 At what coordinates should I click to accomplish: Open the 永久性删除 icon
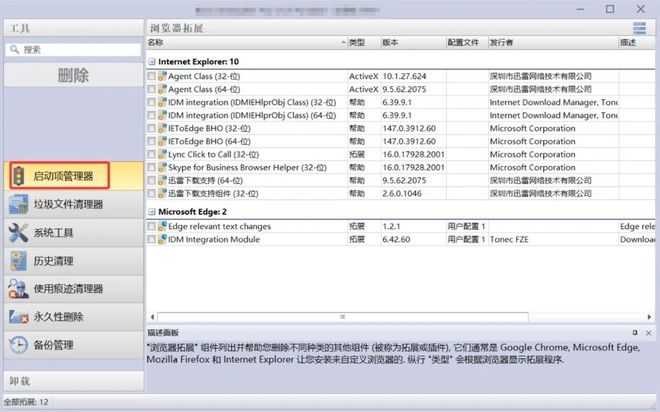(19, 317)
